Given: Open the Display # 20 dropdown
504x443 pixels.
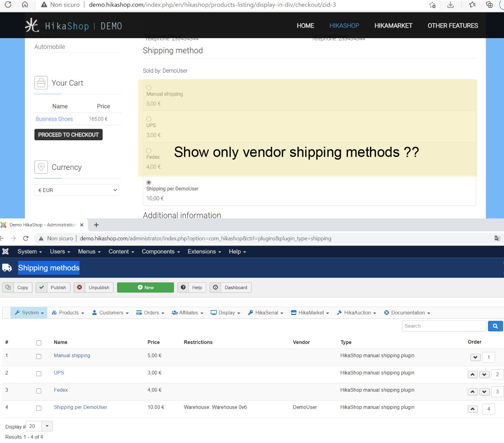Looking at the screenshot, I should (39, 426).
